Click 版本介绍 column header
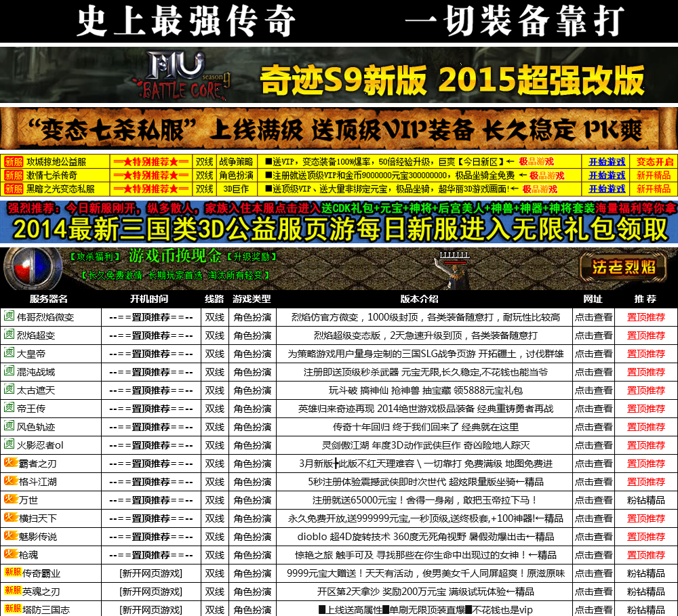 coord(419,299)
